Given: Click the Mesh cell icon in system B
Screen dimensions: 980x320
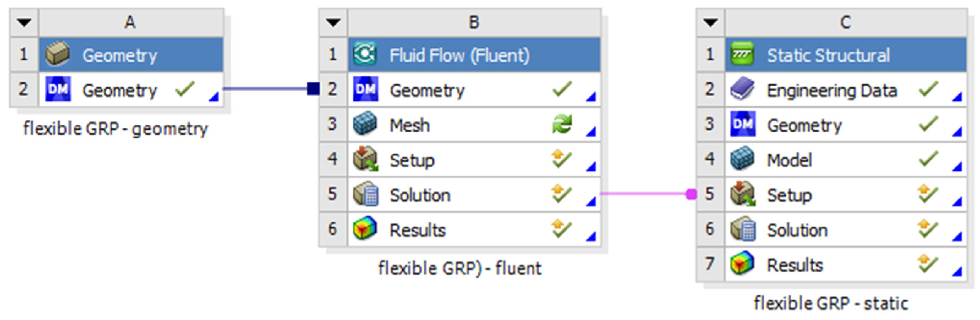Looking at the screenshot, I should point(365,124).
